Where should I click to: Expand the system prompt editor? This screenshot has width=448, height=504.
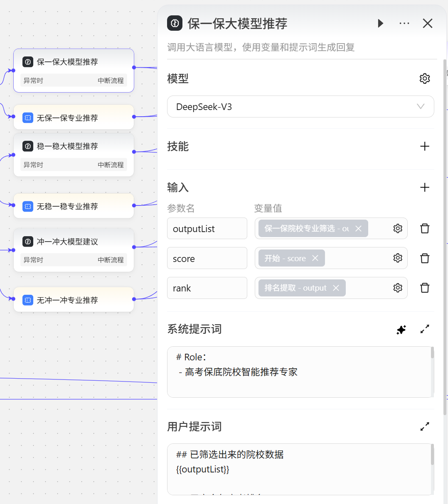click(424, 329)
